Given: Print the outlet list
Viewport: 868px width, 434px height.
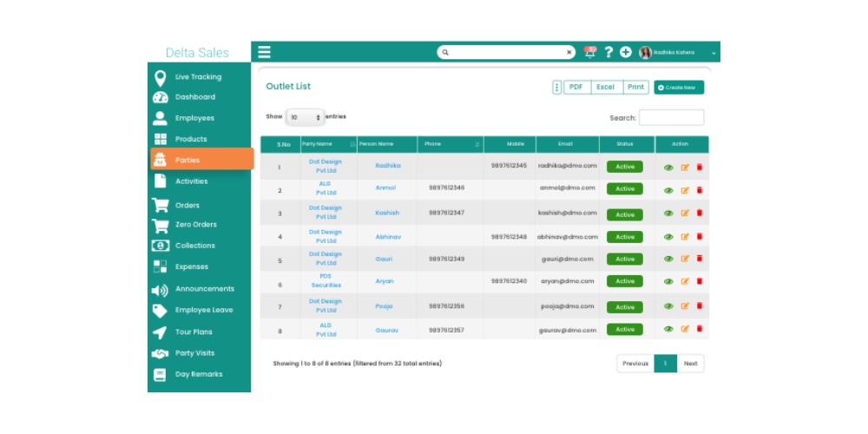Looking at the screenshot, I should [636, 88].
